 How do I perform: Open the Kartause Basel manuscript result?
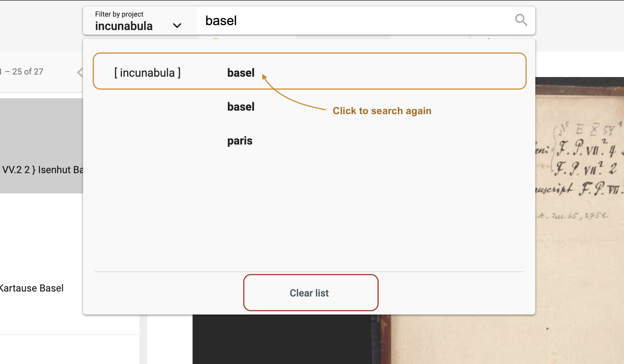(32, 288)
